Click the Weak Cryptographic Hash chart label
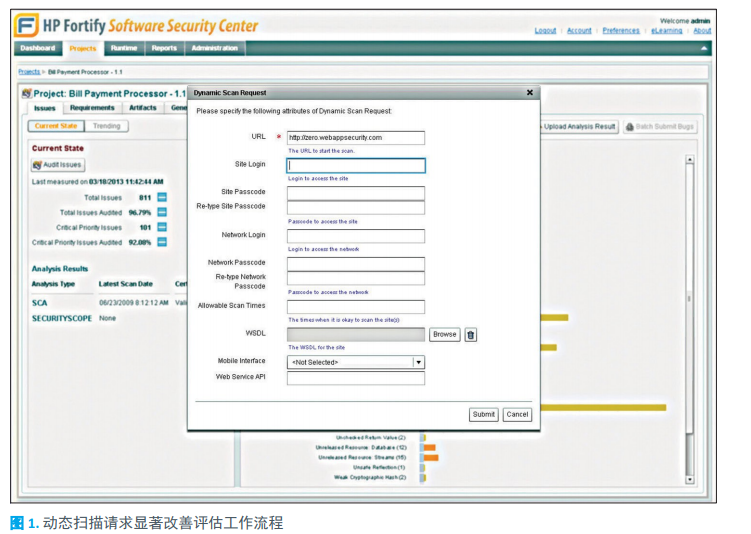751x534 pixels. (370, 477)
